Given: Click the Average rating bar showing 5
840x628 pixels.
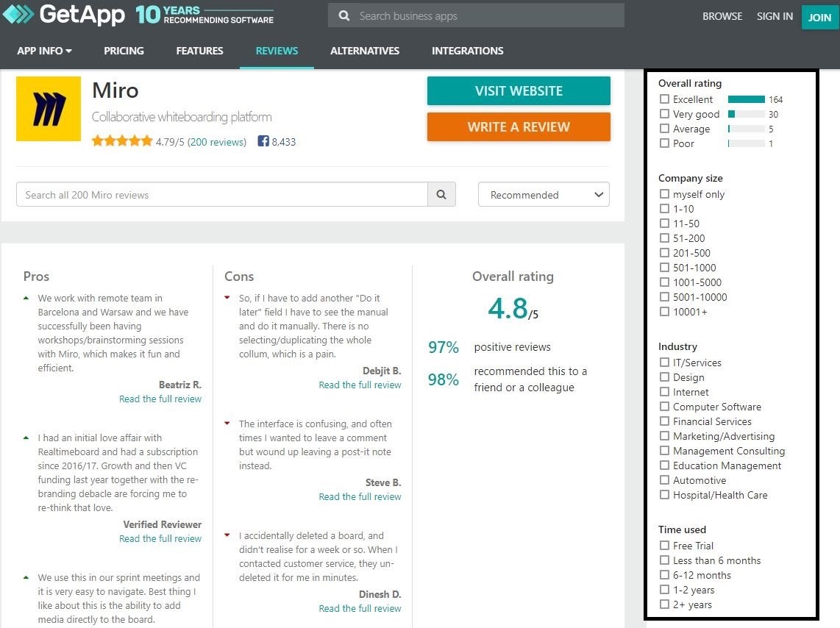Looking at the screenshot, I should coord(747,129).
